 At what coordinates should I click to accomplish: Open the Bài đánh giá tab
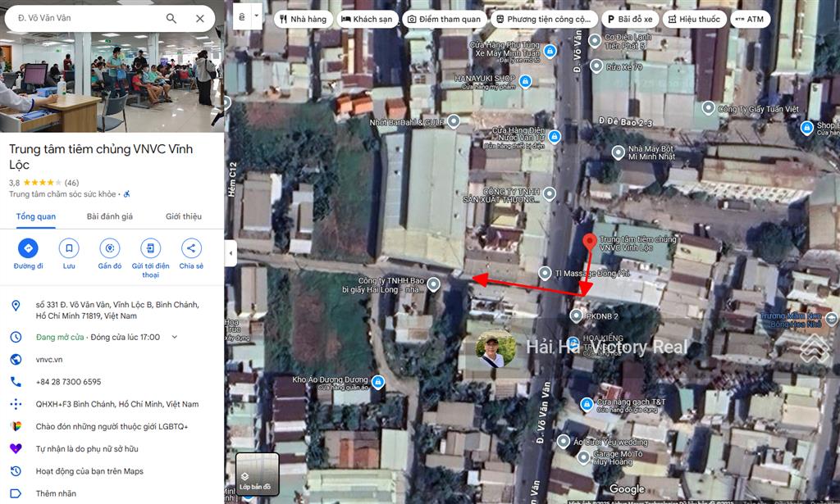coord(110,216)
